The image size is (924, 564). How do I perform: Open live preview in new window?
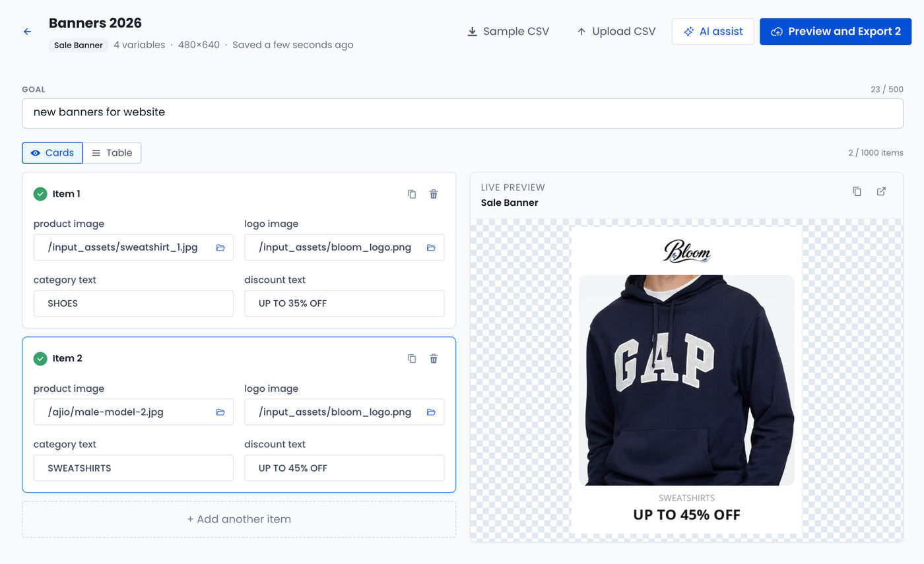(x=881, y=191)
